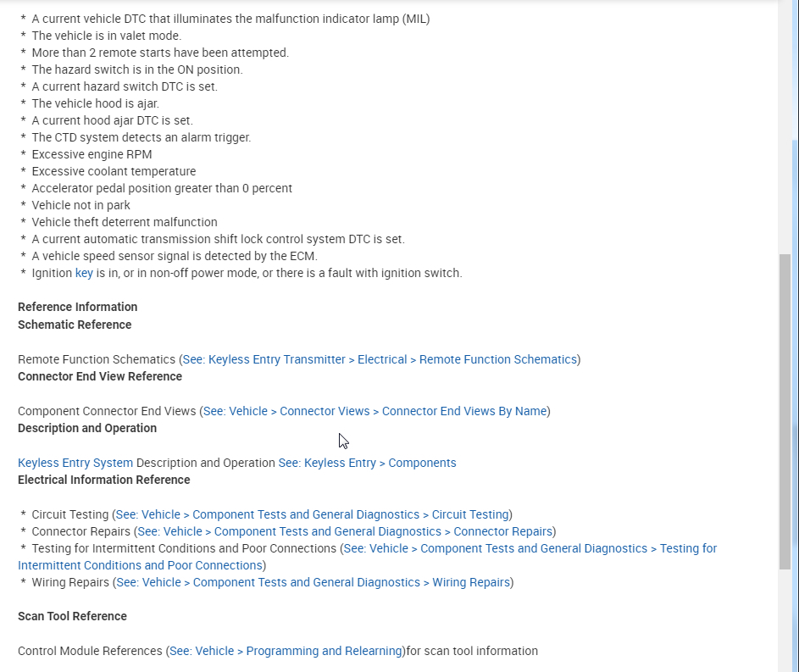Click the Scan Tool Reference heading
Screen dimensions: 799x672
point(72,616)
